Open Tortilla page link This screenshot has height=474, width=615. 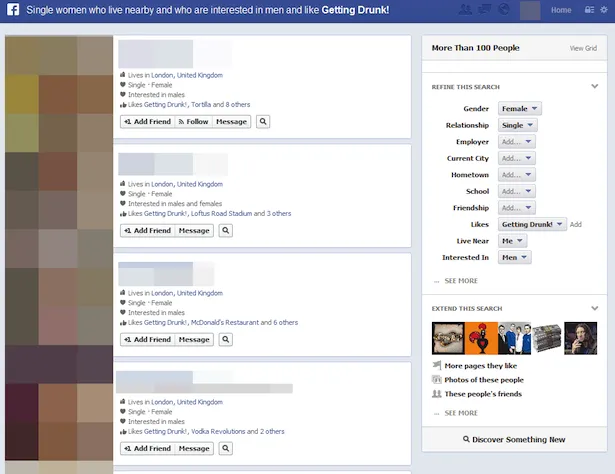pos(201,105)
